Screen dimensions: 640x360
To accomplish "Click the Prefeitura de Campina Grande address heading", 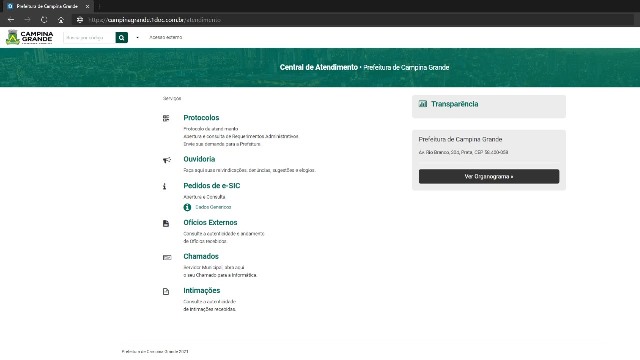I will point(460,139).
